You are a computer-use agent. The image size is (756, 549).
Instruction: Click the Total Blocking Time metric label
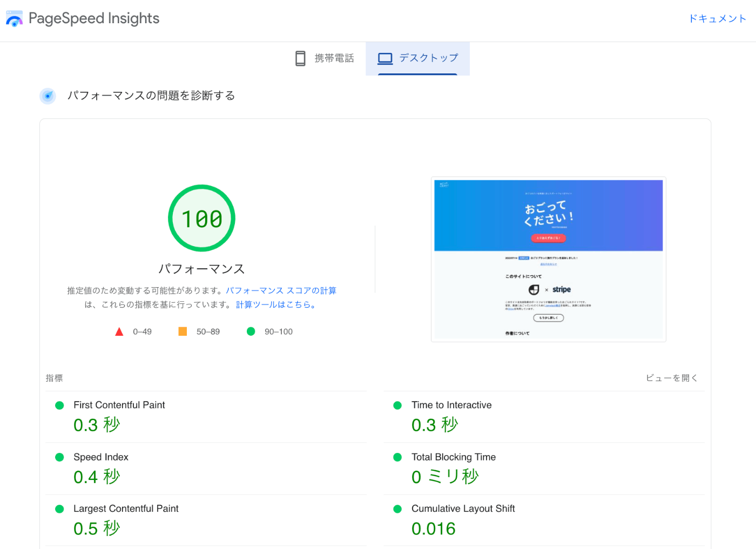[x=454, y=457]
